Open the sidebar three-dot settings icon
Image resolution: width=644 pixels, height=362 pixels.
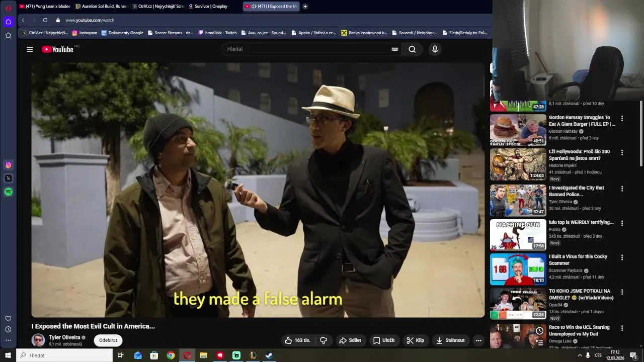8,340
